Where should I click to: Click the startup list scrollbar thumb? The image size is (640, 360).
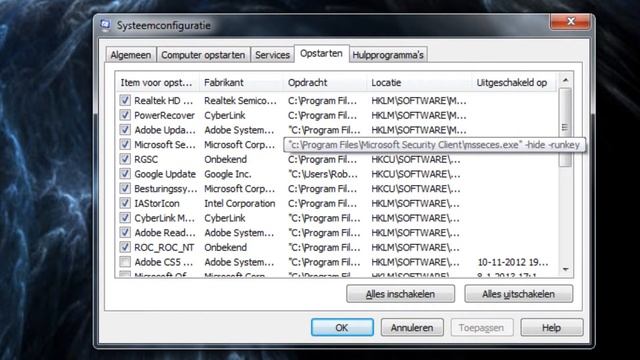pos(565,127)
